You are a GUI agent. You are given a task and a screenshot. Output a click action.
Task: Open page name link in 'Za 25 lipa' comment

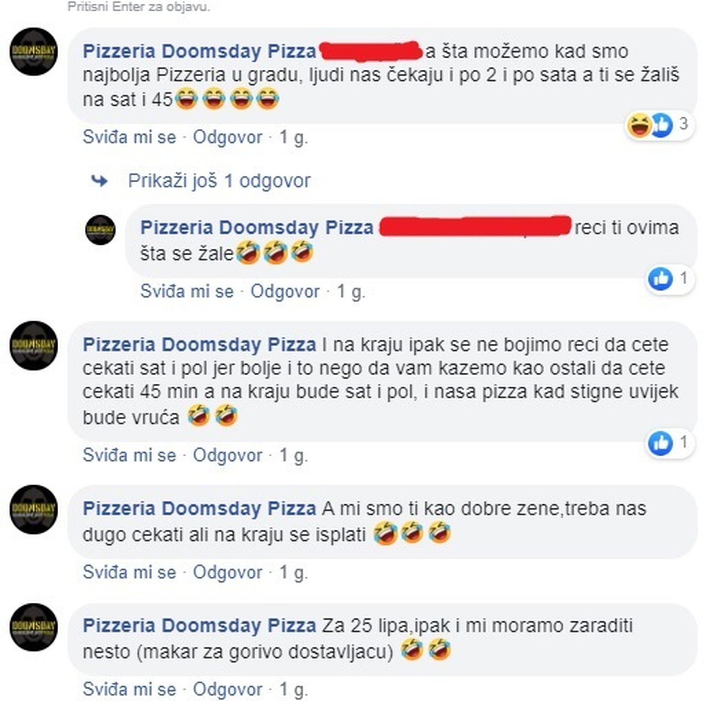pos(200,626)
